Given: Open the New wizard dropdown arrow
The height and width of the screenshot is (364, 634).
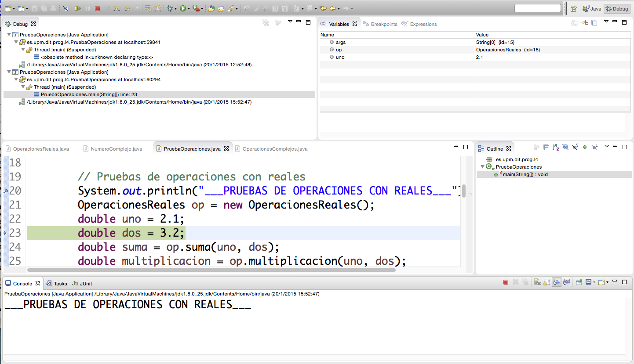Looking at the screenshot, I should coord(14,9).
